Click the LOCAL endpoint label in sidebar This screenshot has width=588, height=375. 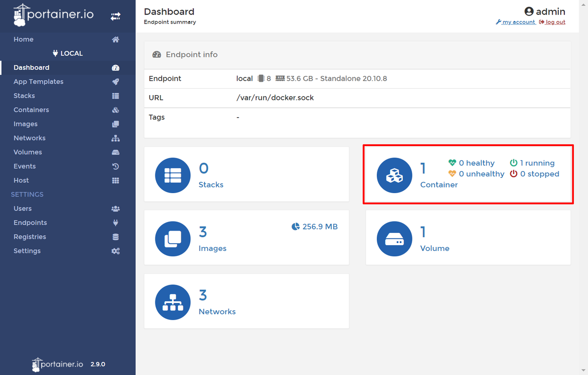click(x=68, y=53)
